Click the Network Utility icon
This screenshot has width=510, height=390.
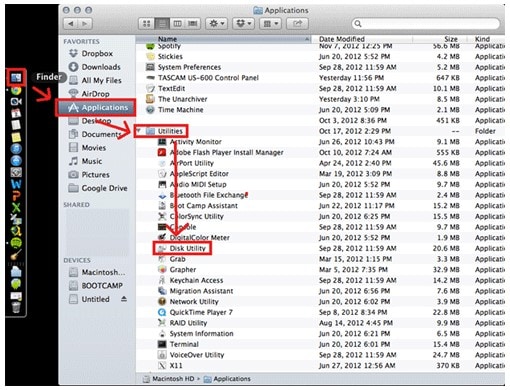tap(162, 301)
